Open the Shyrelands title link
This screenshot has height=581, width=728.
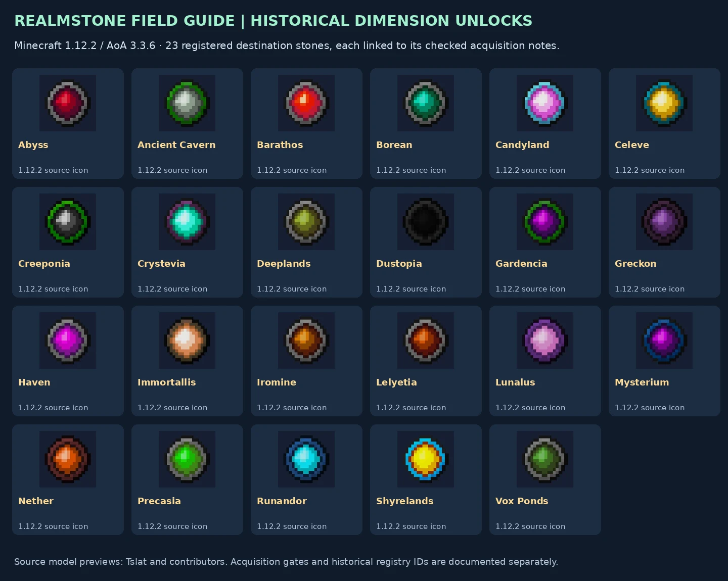tap(405, 501)
